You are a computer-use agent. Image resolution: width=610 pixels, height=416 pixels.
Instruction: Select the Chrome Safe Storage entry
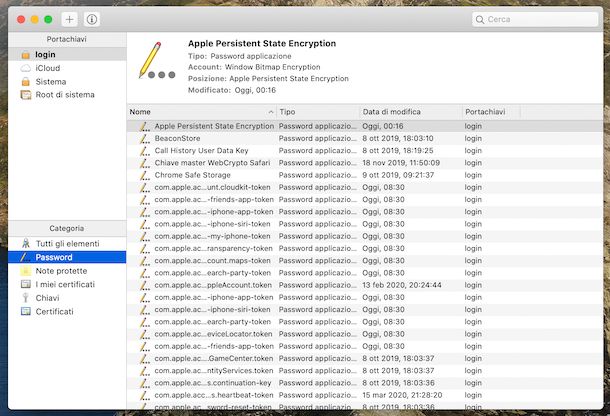pos(365,175)
